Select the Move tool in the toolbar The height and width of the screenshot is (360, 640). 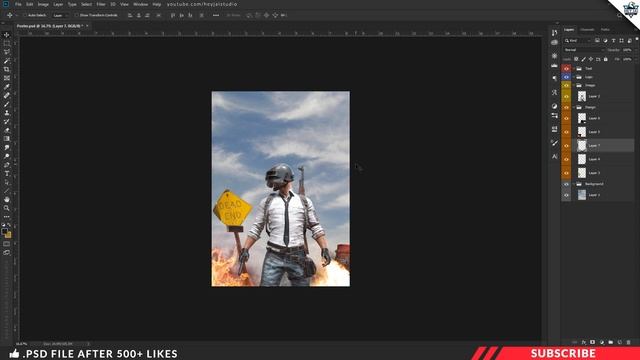click(x=7, y=35)
